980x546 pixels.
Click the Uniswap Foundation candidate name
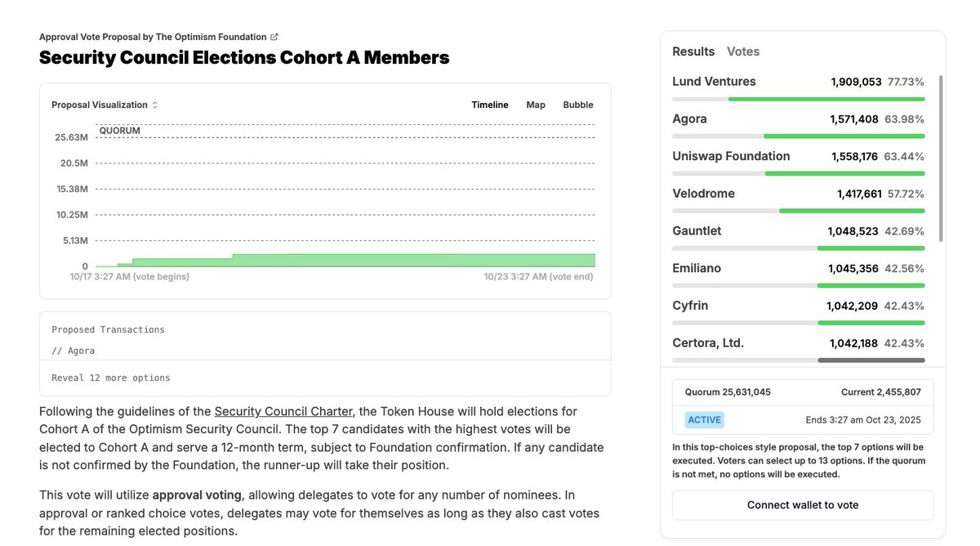731,156
